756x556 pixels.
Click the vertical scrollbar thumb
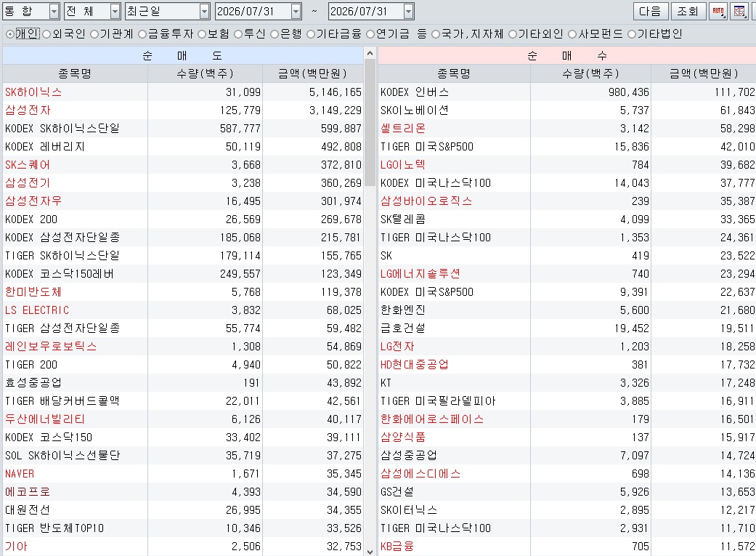click(x=370, y=123)
